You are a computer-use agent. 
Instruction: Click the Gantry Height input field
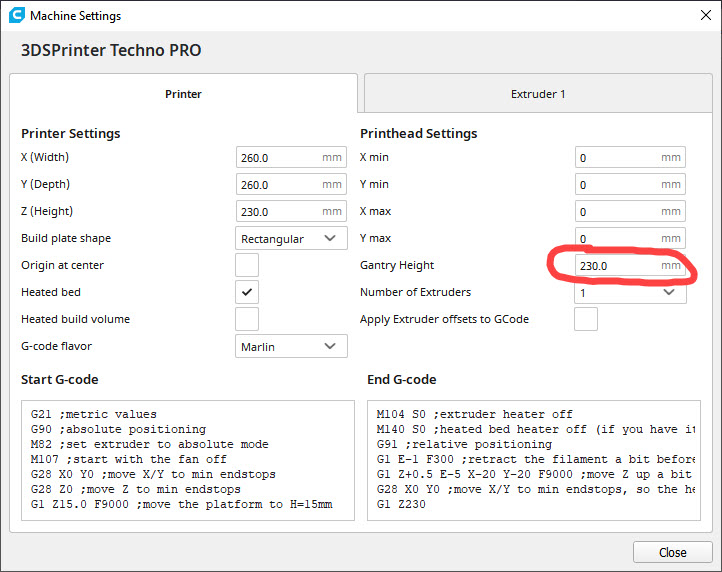[630, 265]
